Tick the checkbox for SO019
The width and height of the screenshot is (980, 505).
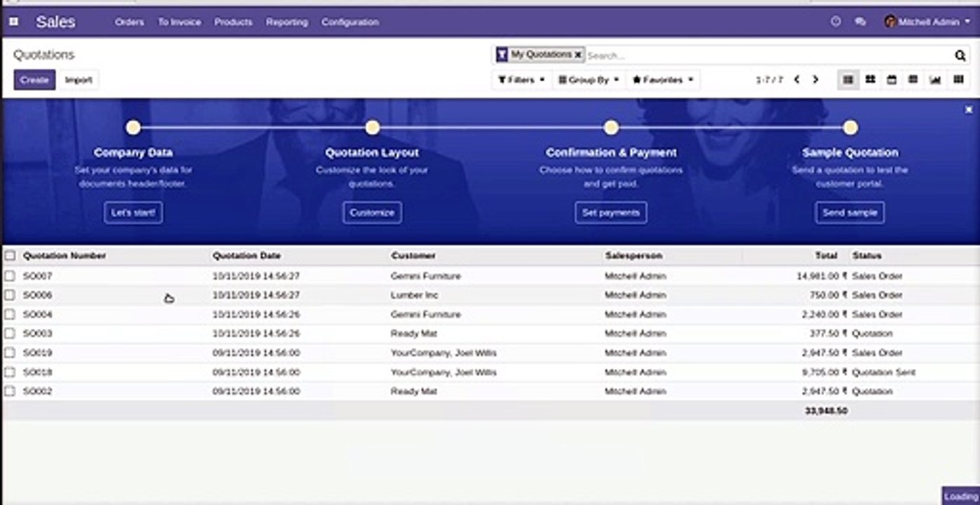10,353
